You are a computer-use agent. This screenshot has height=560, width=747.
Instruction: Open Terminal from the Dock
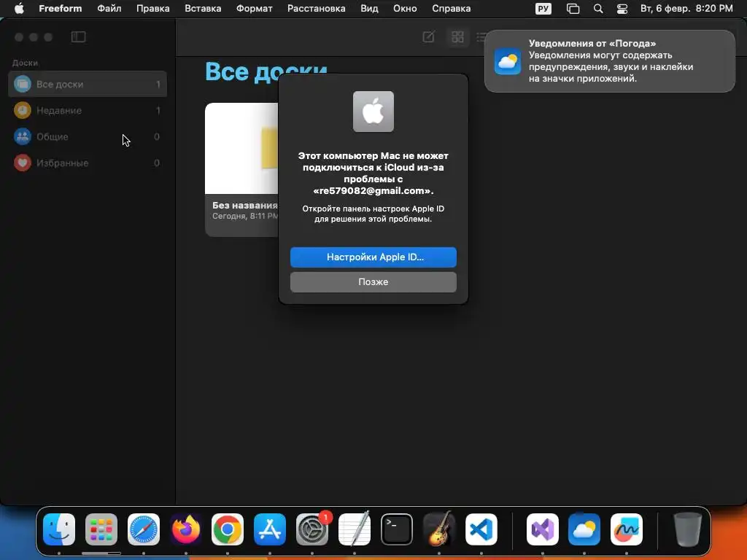[396, 529]
